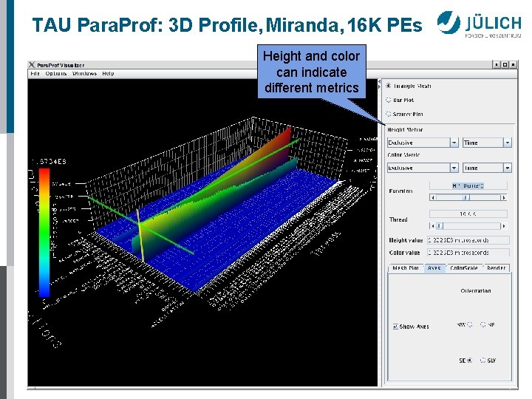532x399 pixels.
Task: Select the SW orientation radio button
Action: pos(482,361)
